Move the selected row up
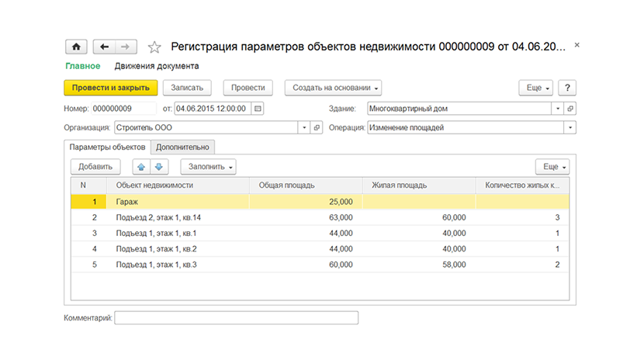 [x=141, y=167]
